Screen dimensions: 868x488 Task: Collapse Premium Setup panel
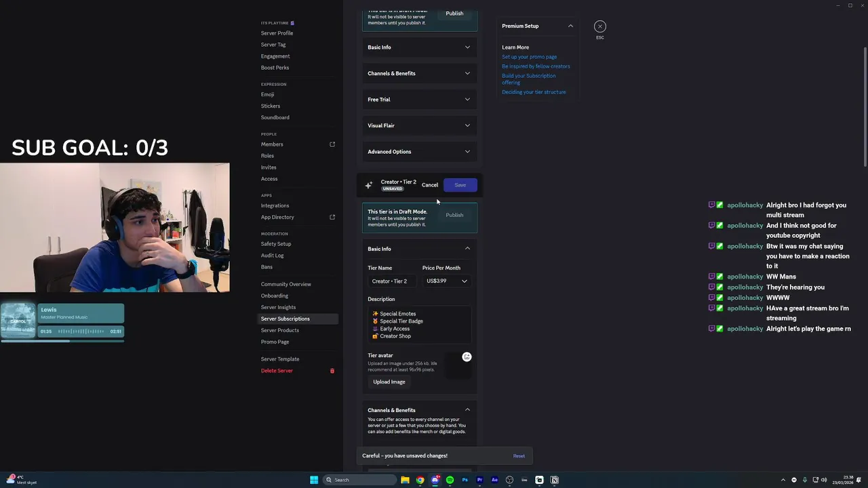click(x=570, y=26)
